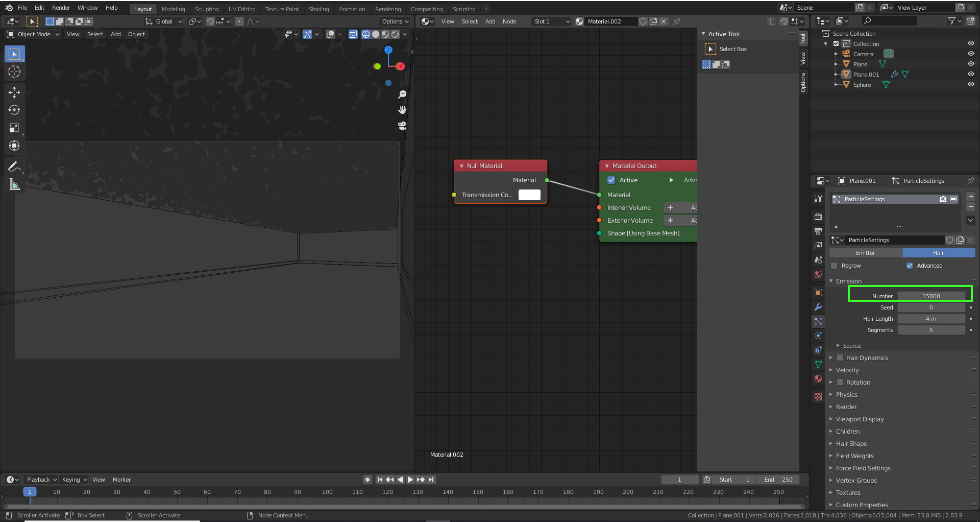Expand the Children panel
Screen dimensions: 980x522
point(847,432)
